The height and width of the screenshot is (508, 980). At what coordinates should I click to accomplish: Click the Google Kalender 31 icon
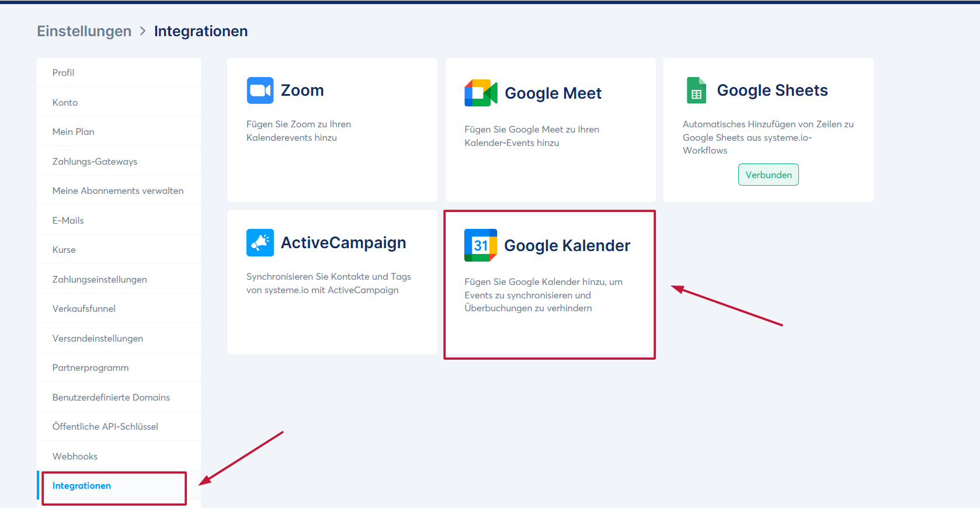(481, 245)
